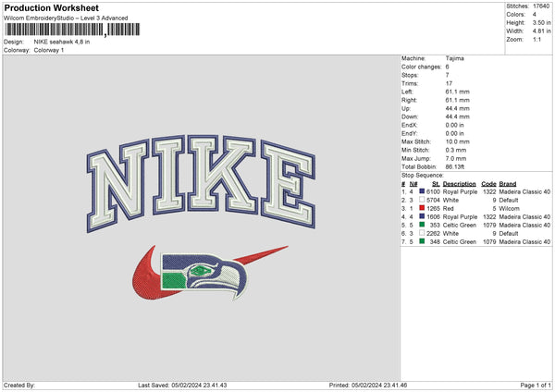
Task: Click the Height value 3.50 in
Action: pos(541,22)
